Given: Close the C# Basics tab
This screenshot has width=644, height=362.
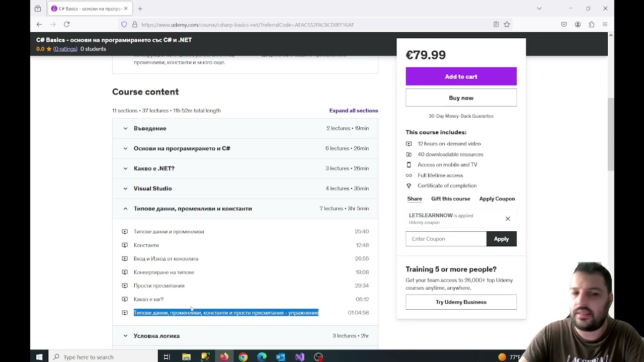Looking at the screenshot, I should [x=126, y=9].
